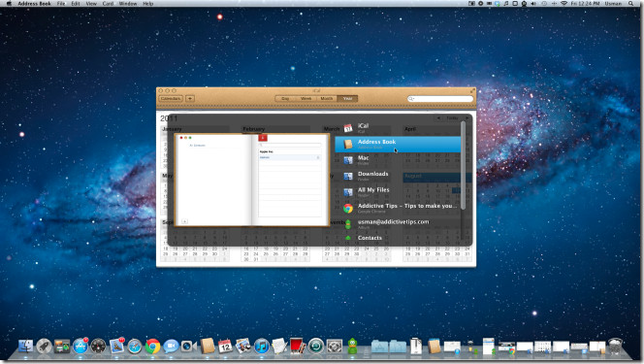Image resolution: width=644 pixels, height=364 pixels.
Task: Open the Help menu
Action: pos(147,3)
